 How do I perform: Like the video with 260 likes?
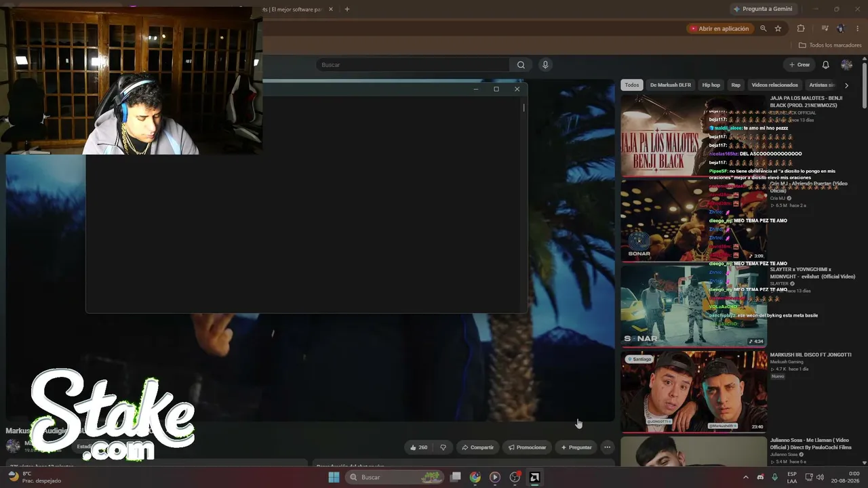[x=418, y=447]
